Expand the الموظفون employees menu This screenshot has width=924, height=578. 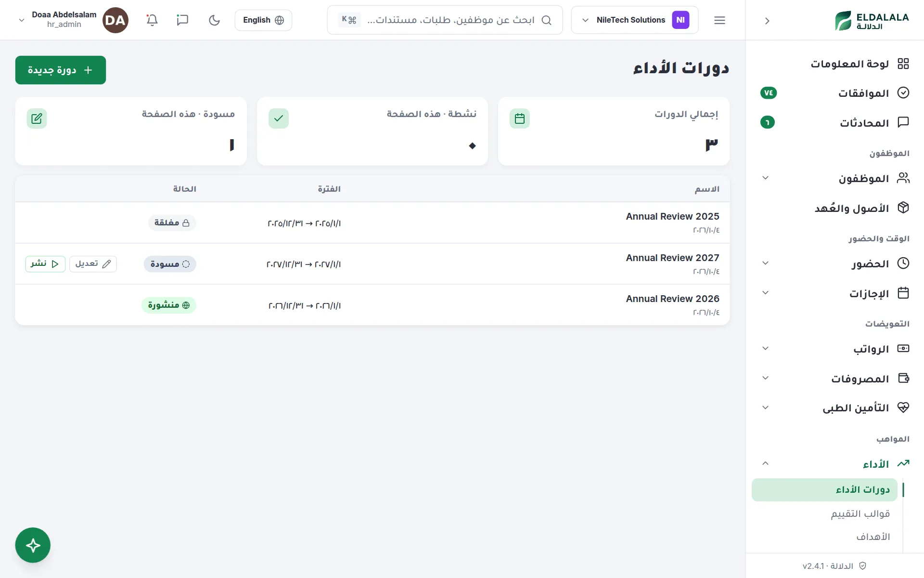(x=834, y=178)
